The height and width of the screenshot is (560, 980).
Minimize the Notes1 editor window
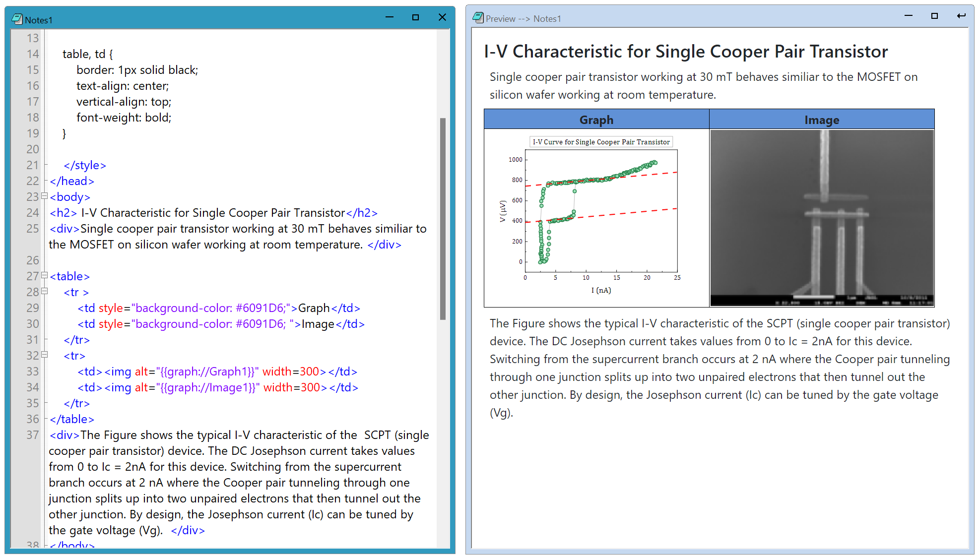tap(390, 17)
